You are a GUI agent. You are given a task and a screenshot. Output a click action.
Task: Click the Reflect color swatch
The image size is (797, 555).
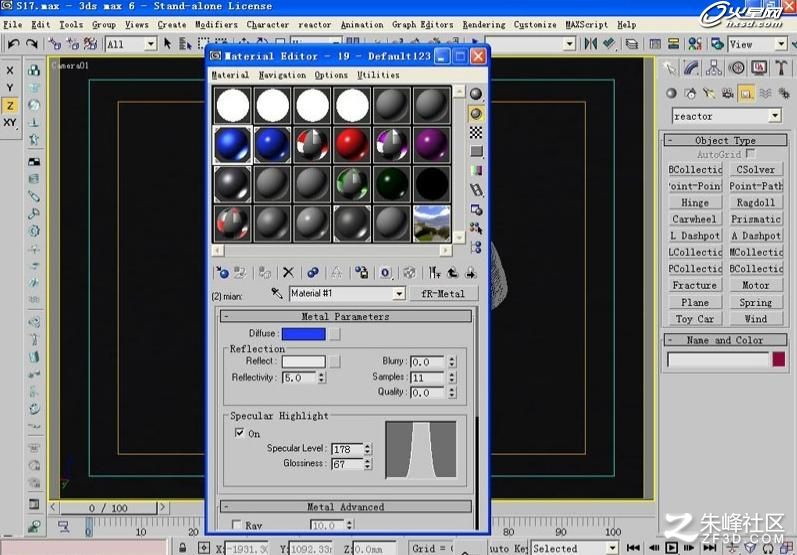pyautogui.click(x=303, y=361)
